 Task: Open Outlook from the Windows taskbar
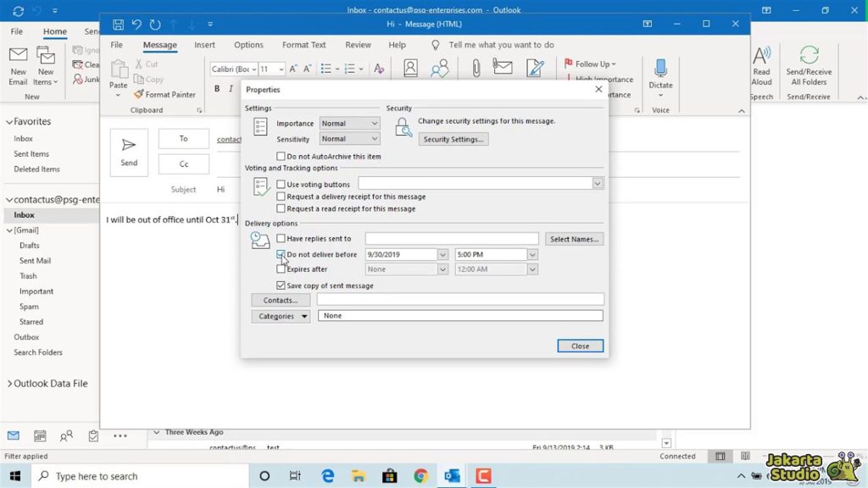(452, 476)
